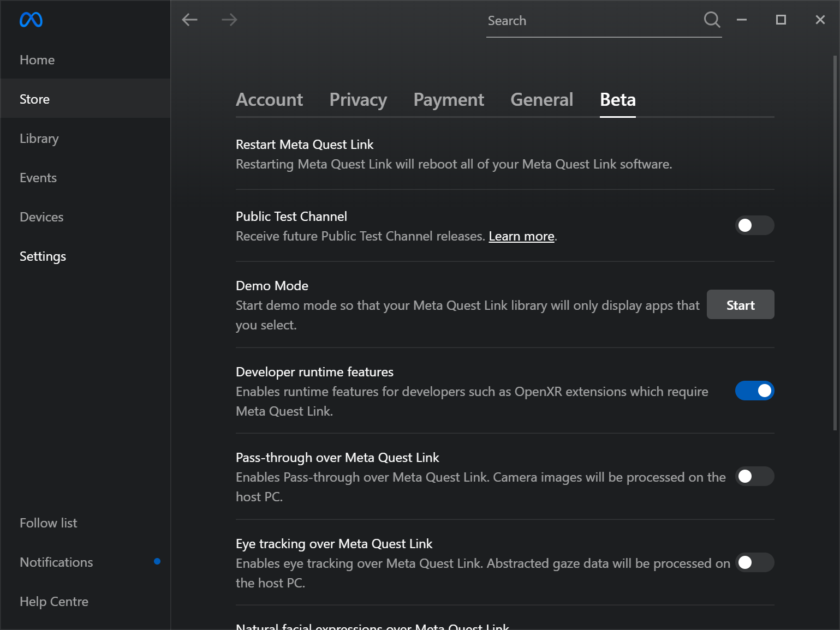The image size is (840, 630).
Task: Open the Privacy settings tab
Action: [358, 100]
